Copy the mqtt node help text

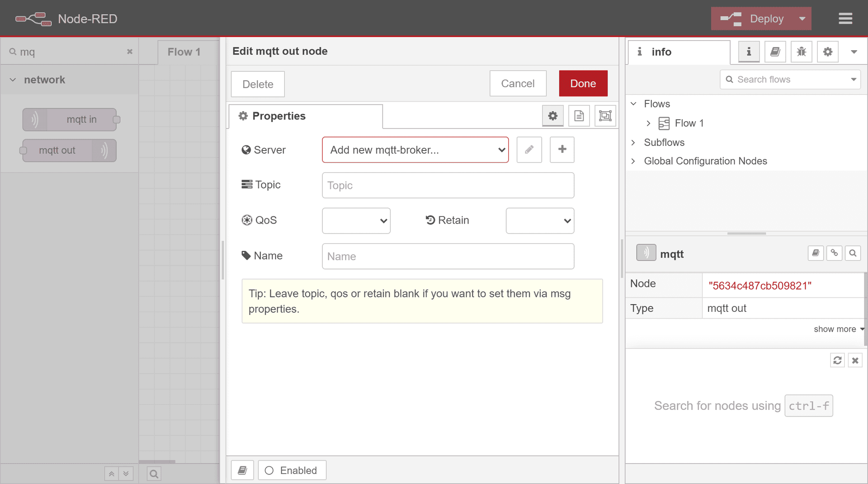pyautogui.click(x=816, y=253)
